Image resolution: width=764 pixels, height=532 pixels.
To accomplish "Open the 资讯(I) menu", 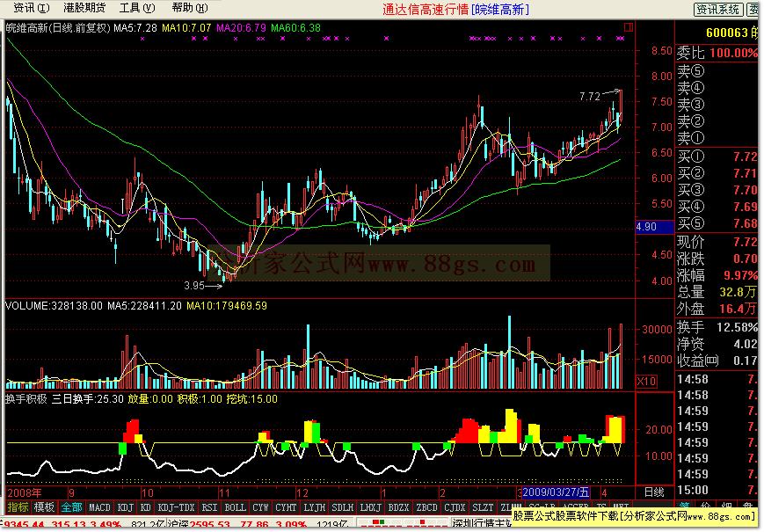I will [x=31, y=8].
